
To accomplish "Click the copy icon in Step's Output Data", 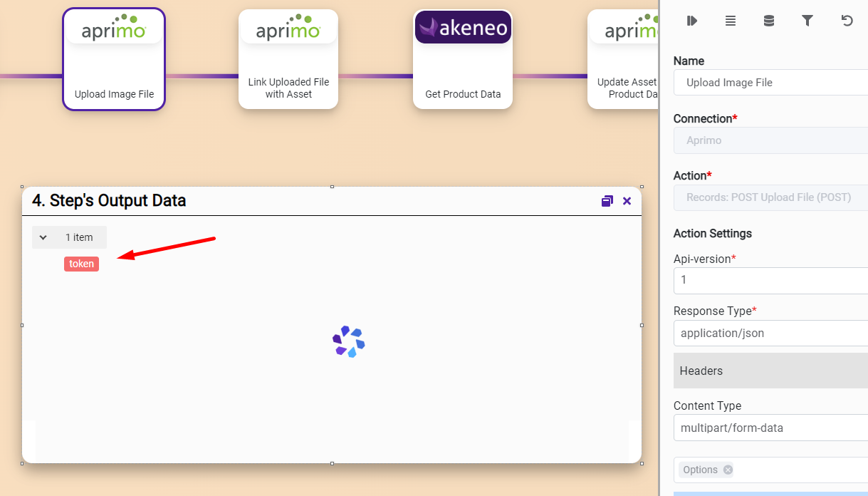I will coord(607,201).
